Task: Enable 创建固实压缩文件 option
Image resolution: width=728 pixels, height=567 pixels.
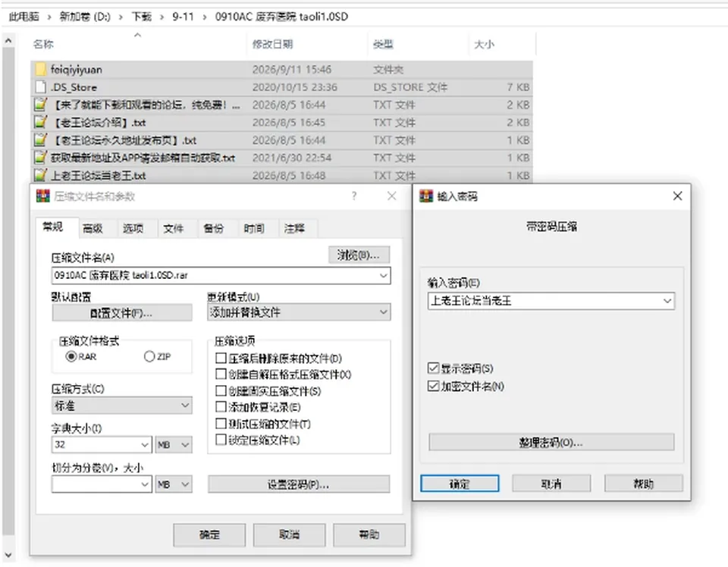Action: coord(221,390)
